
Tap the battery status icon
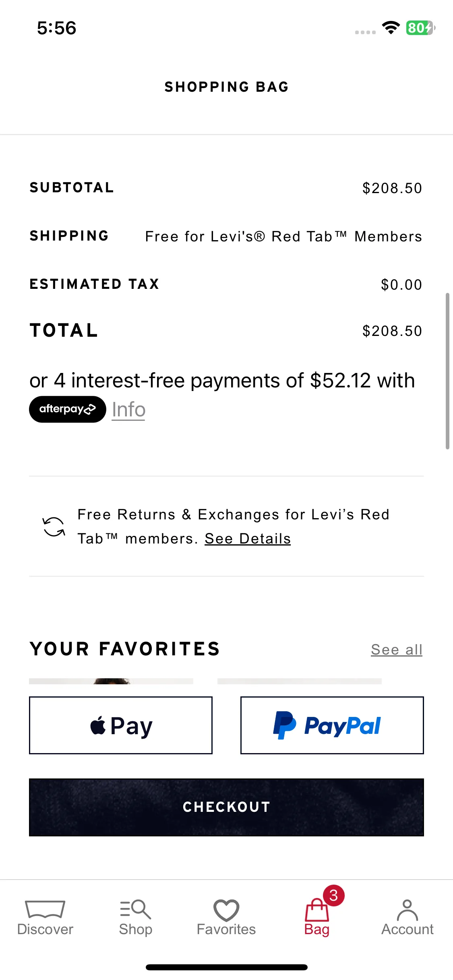pyautogui.click(x=420, y=28)
